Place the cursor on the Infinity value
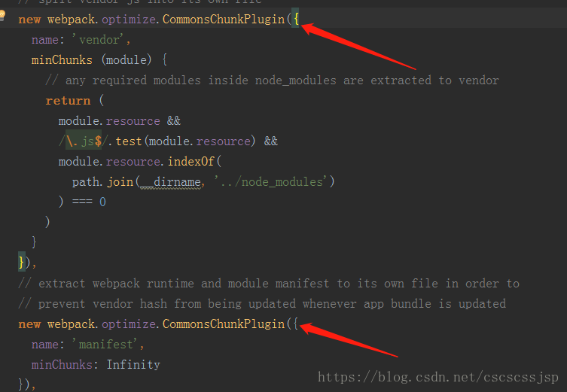Screen dimensions: 567x392 pos(133,365)
